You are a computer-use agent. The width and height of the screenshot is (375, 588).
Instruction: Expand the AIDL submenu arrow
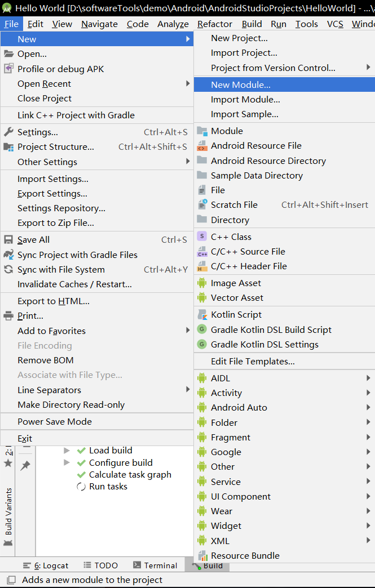coord(368,378)
